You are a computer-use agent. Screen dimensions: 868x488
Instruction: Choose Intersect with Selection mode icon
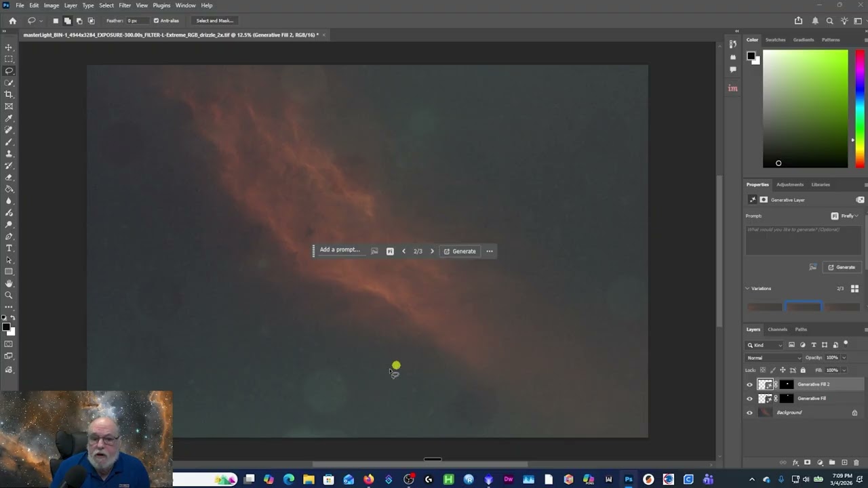91,20
